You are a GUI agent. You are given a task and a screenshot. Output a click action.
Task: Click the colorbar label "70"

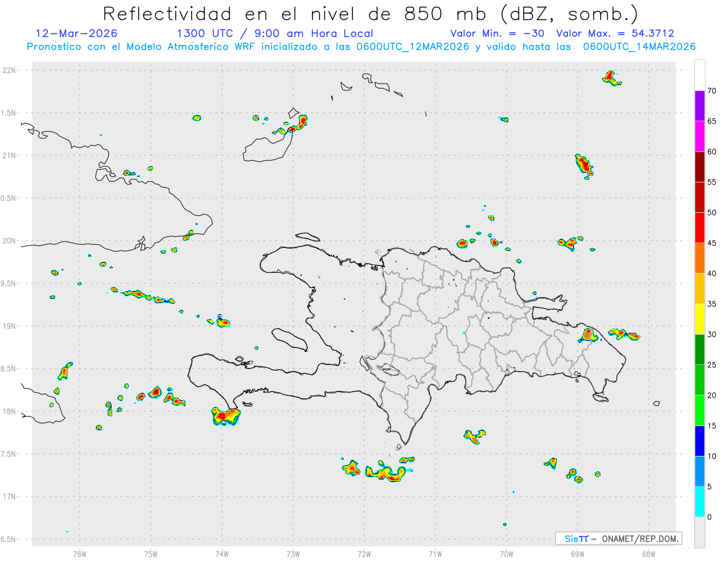pos(712,91)
